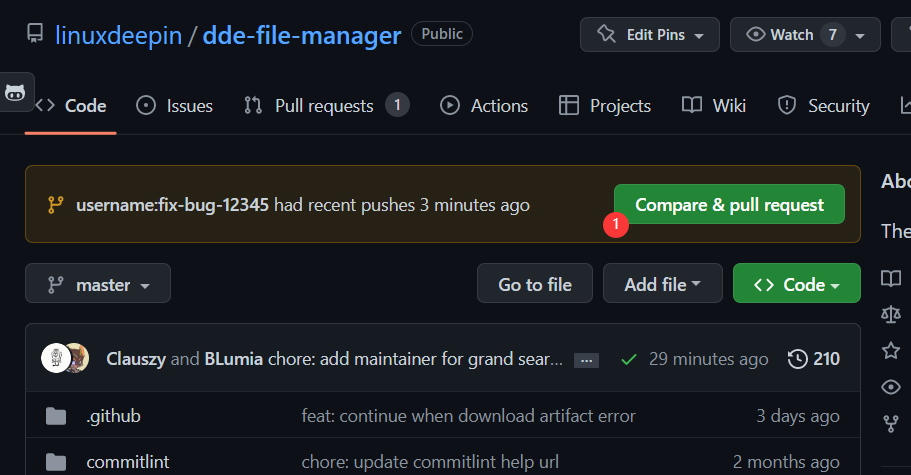Open the Security tab
This screenshot has width=911, height=475.
tap(823, 106)
